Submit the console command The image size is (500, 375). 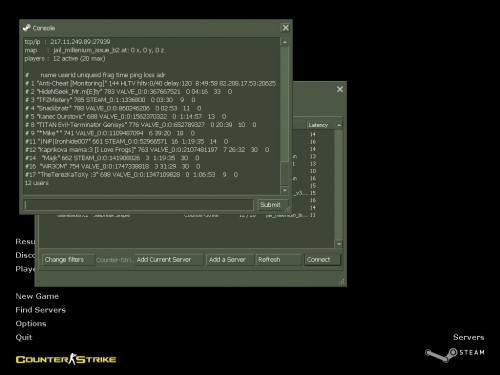tap(272, 205)
